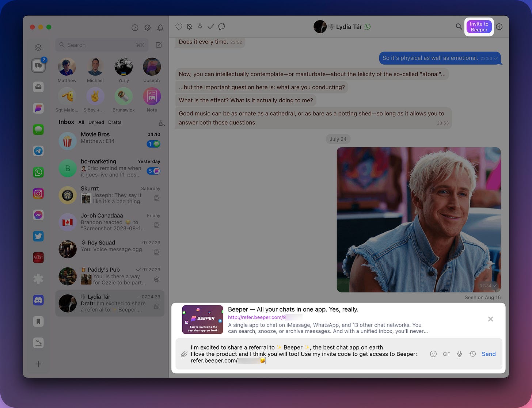Dismiss the link preview with X
The width and height of the screenshot is (532, 408).
[491, 319]
